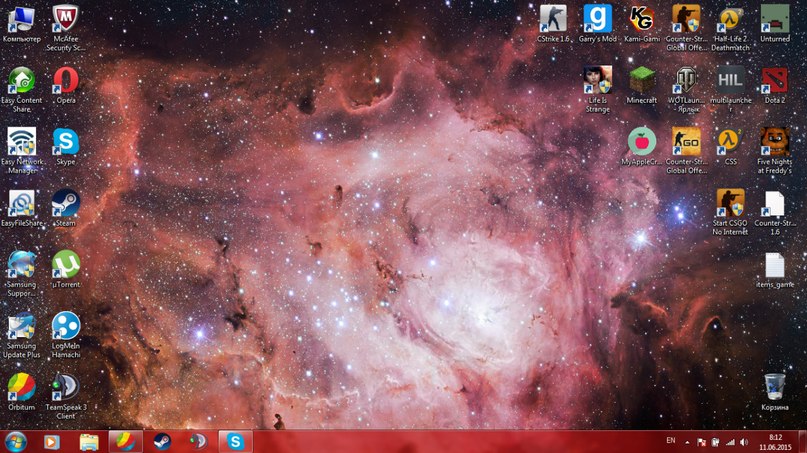Open the clock showing 8:12
Viewport: 807px width, 453px height.
pyautogui.click(x=775, y=442)
